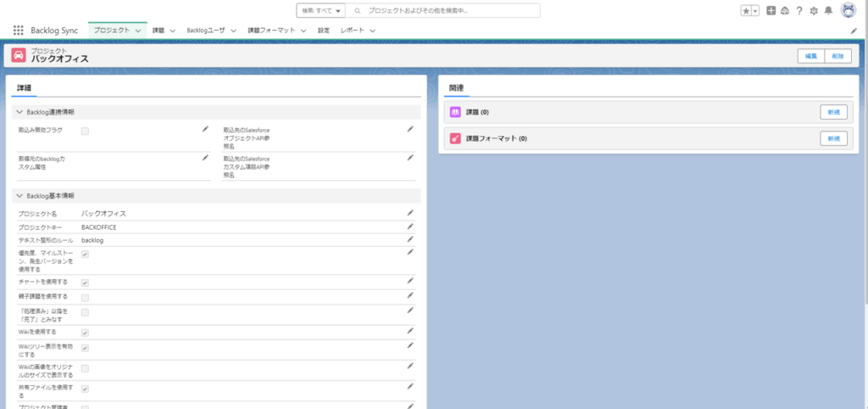868x409 pixels.
Task: Toggle the 取込み無効フラグ checkbox
Action: click(x=86, y=132)
